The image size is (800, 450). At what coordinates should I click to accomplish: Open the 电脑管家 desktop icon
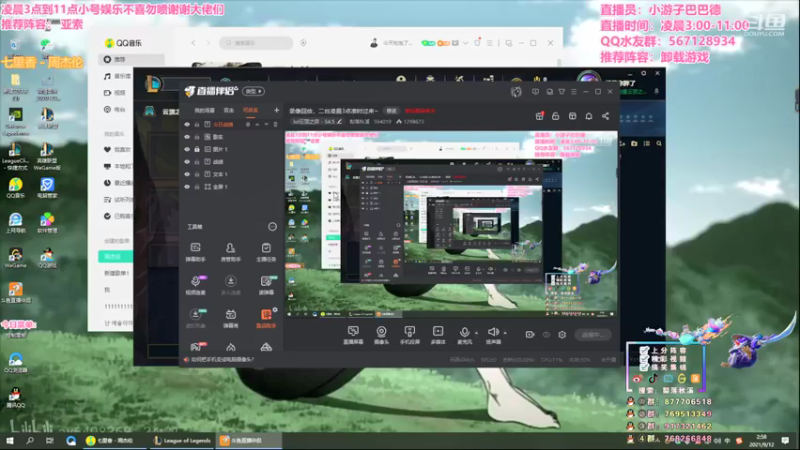click(47, 188)
